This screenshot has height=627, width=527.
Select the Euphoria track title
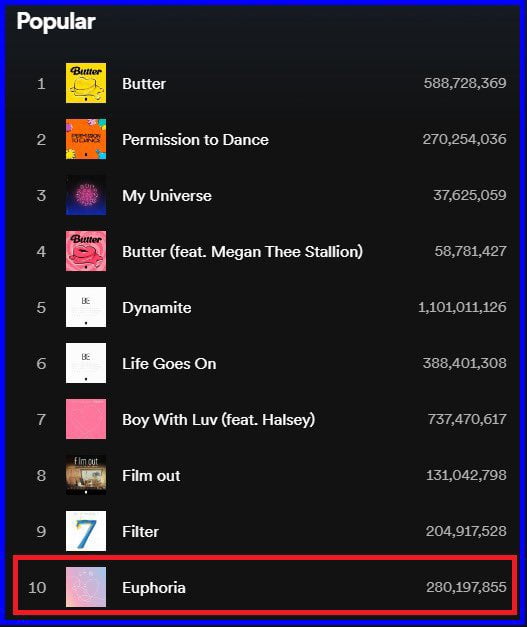154,588
